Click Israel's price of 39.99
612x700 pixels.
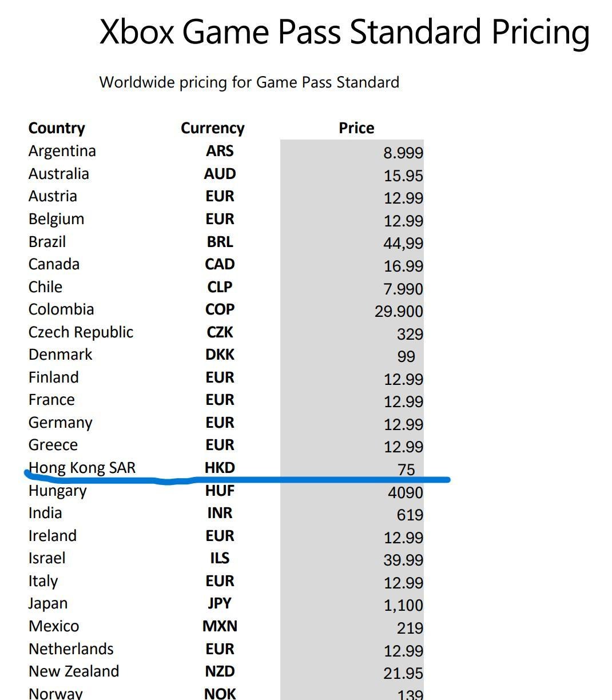pos(403,560)
